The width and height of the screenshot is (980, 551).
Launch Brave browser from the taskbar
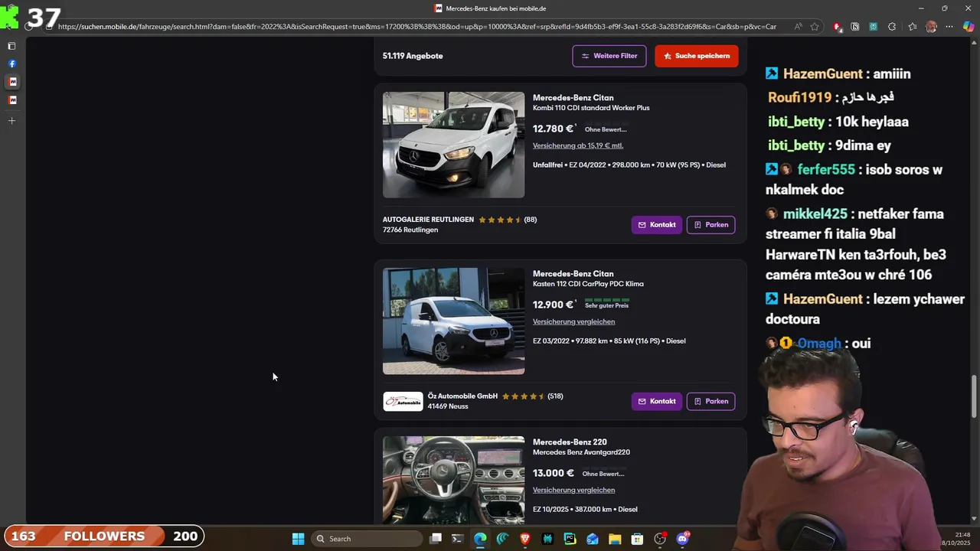pyautogui.click(x=525, y=539)
